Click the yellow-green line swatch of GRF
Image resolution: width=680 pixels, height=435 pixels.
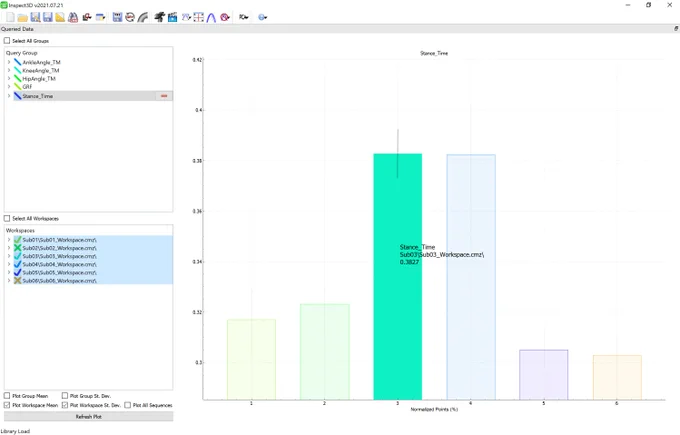pyautogui.click(x=17, y=87)
